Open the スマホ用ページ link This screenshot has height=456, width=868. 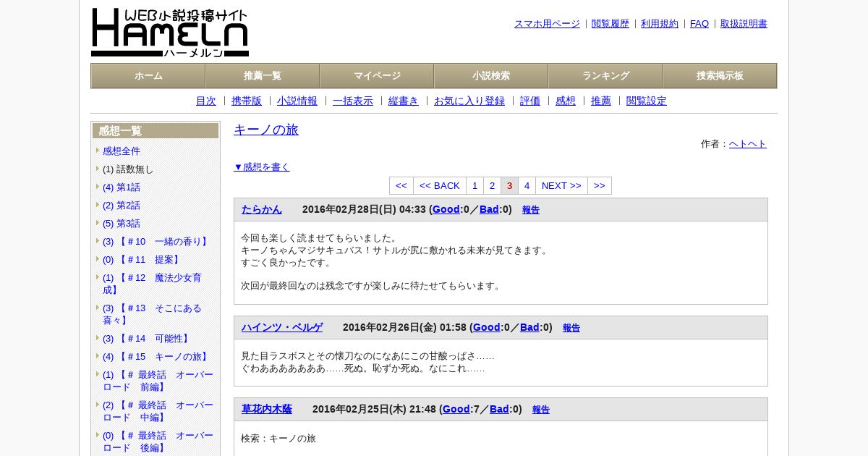click(547, 24)
